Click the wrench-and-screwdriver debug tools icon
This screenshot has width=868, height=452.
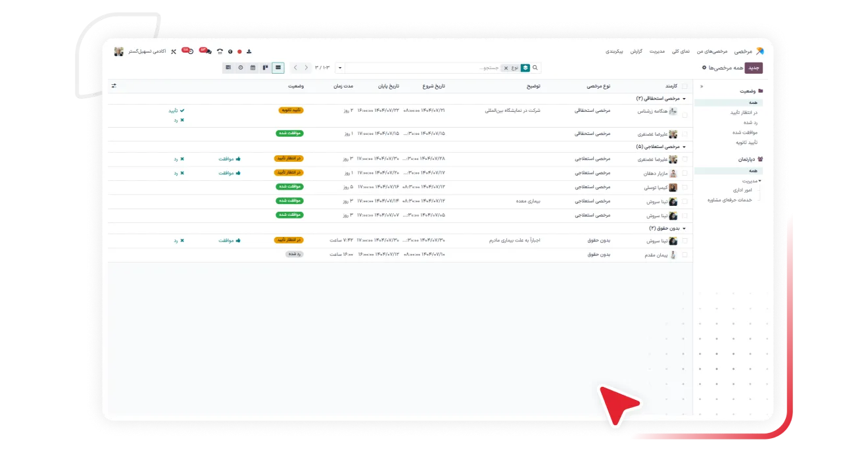pyautogui.click(x=174, y=51)
